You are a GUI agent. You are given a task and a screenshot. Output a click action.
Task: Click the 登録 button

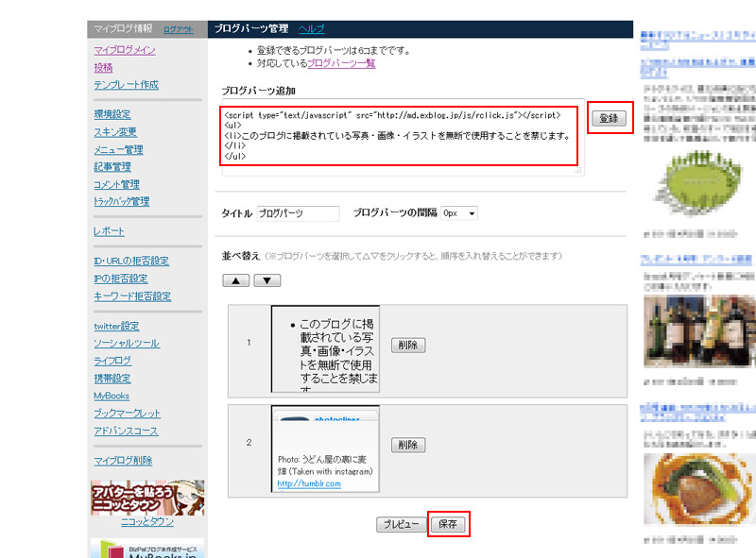pos(610,118)
